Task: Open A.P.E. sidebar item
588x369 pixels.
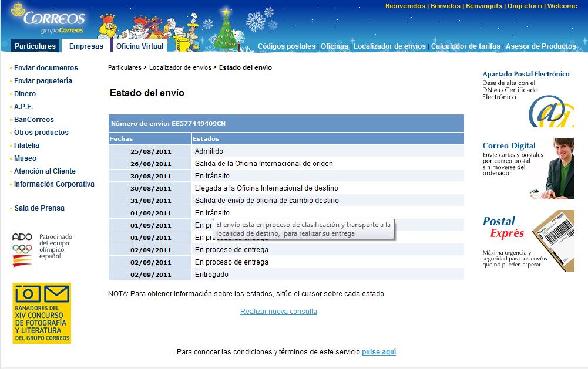Action: coord(23,106)
